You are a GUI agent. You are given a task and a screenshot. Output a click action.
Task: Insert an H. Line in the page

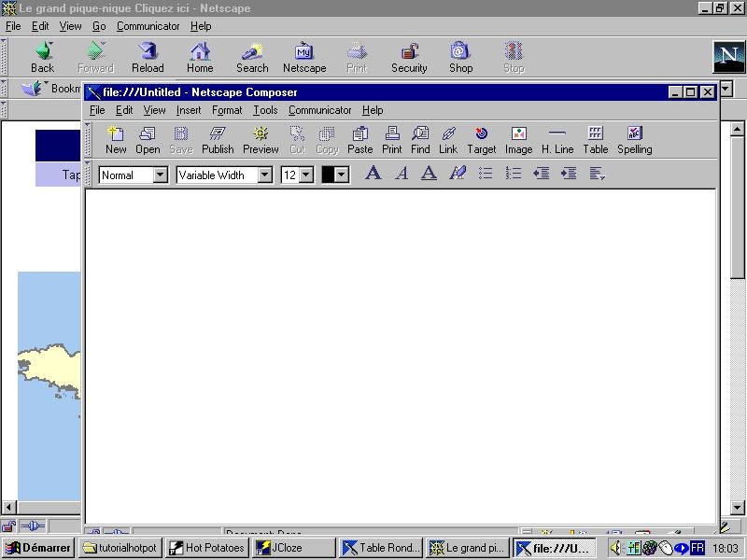point(557,141)
